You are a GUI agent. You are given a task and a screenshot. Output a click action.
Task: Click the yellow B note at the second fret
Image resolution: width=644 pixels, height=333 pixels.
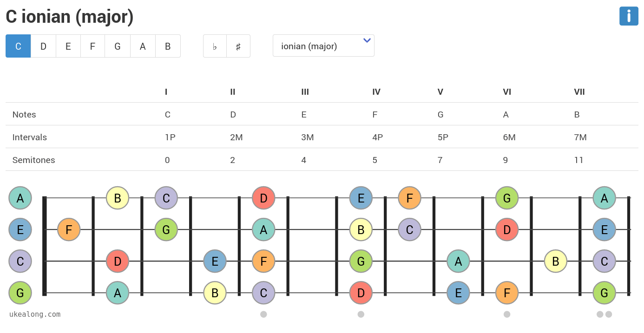pyautogui.click(x=118, y=198)
